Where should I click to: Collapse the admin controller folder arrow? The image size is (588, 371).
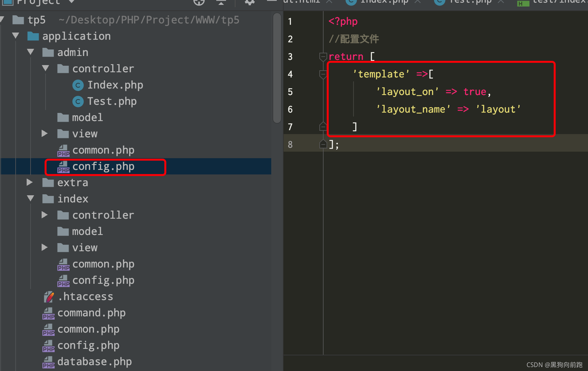(x=45, y=68)
